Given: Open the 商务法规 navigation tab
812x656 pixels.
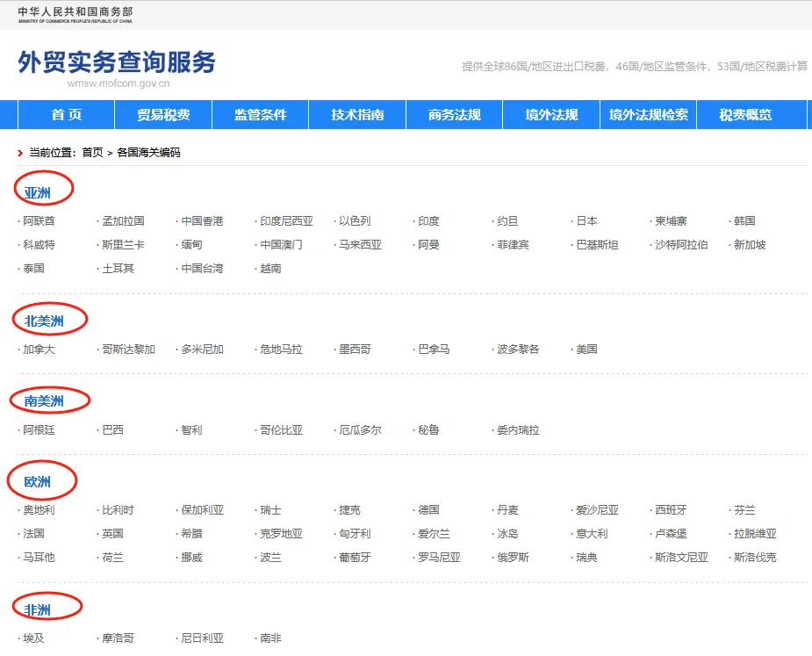Looking at the screenshot, I should (x=454, y=114).
